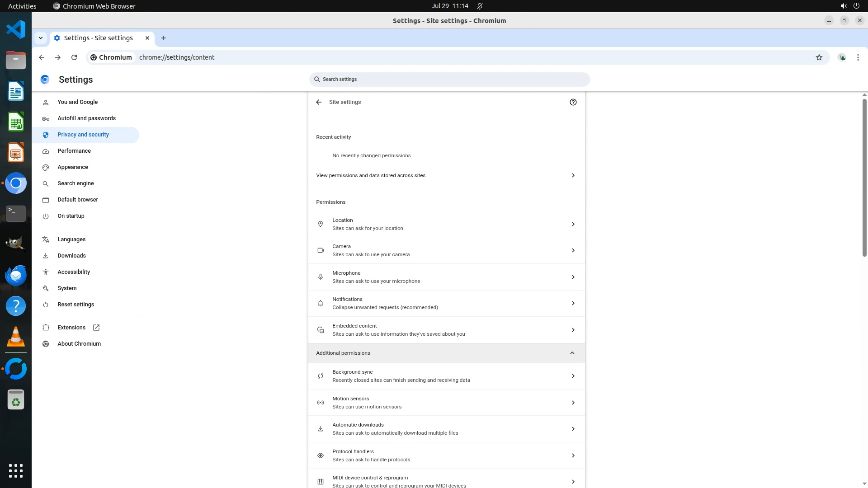Image resolution: width=868 pixels, height=488 pixels.
Task: Open the tab search dropdown arrow
Action: (41, 38)
